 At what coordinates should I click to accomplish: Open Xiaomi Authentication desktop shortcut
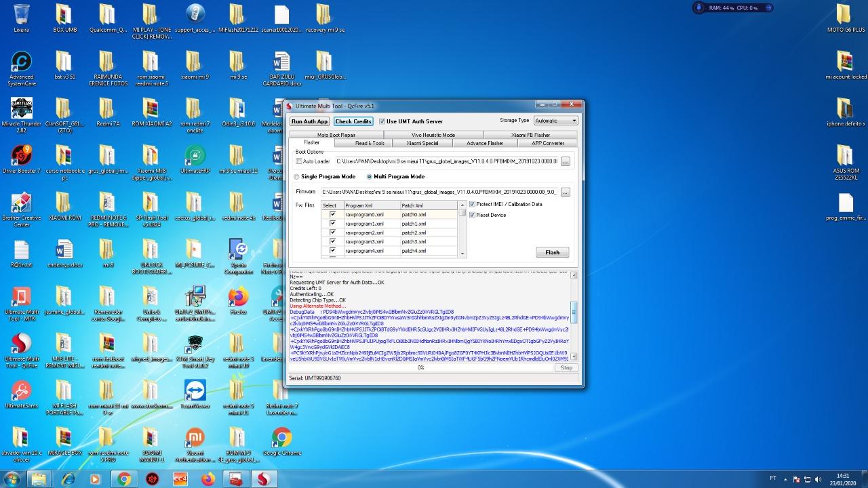pyautogui.click(x=195, y=444)
